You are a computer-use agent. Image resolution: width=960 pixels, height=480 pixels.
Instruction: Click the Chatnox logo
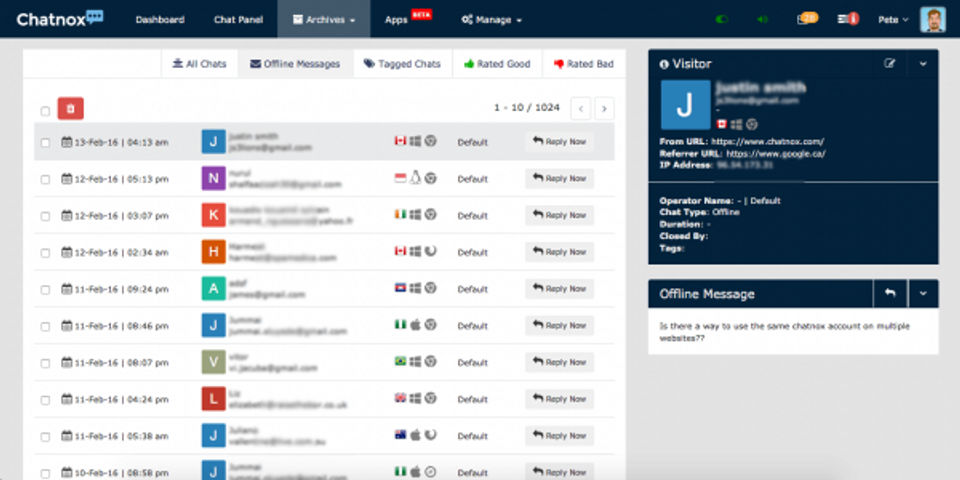coord(59,19)
